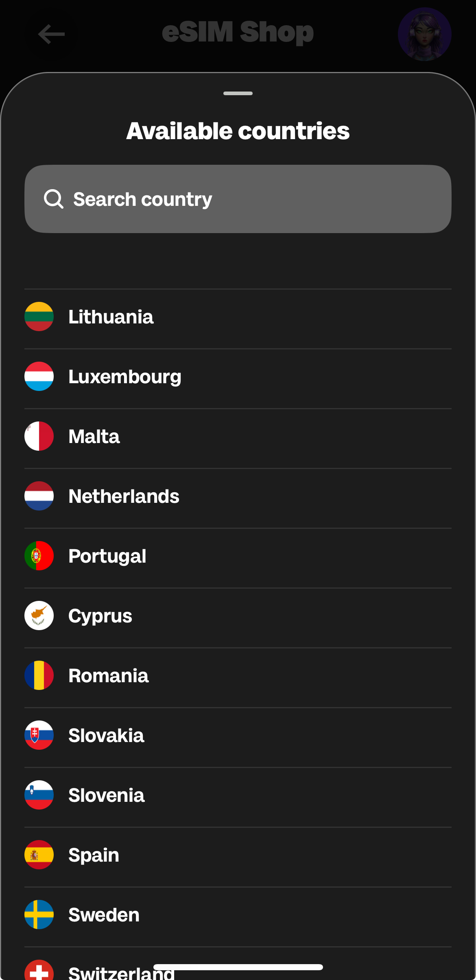Tap the Luxembourg country name
Image resolution: width=476 pixels, height=980 pixels.
(x=124, y=377)
